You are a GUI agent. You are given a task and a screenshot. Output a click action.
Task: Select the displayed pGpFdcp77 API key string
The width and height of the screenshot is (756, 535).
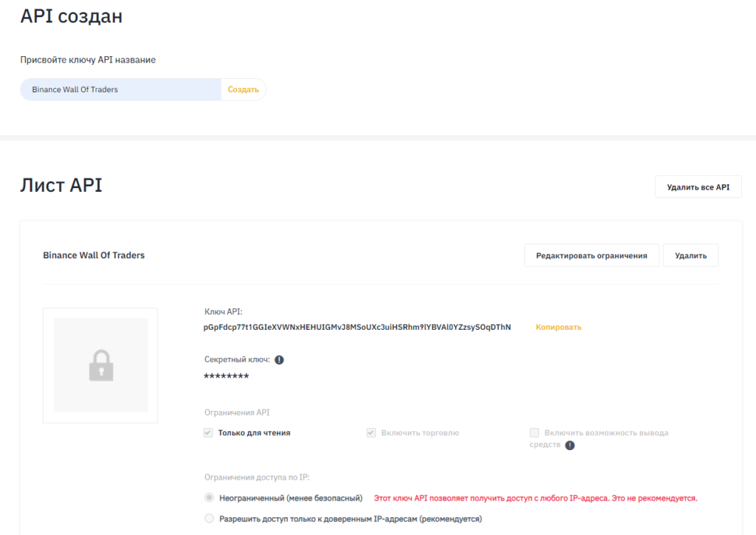[358, 327]
